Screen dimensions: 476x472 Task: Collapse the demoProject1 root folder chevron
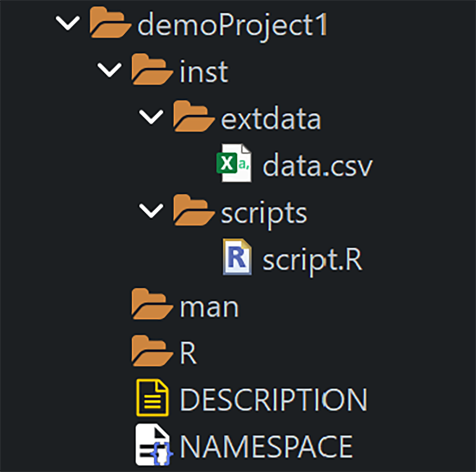click(x=68, y=24)
